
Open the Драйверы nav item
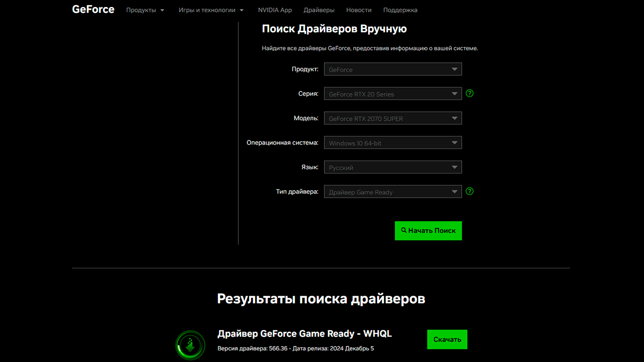click(x=319, y=10)
